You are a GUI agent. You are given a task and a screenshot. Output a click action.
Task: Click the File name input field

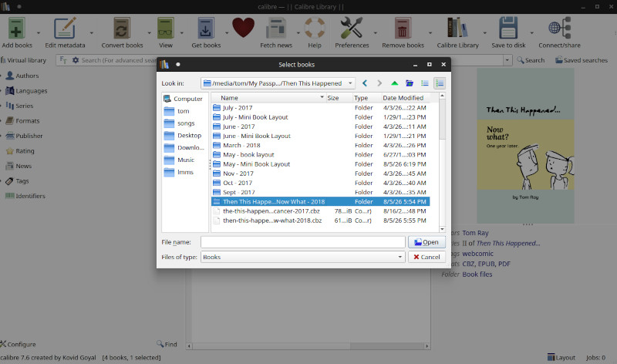pyautogui.click(x=302, y=242)
